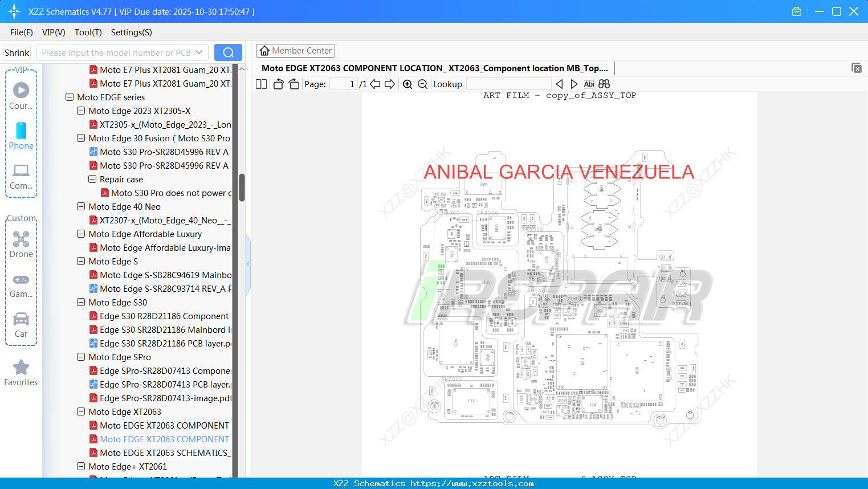Open the Courses category in sidebar

pos(21,96)
